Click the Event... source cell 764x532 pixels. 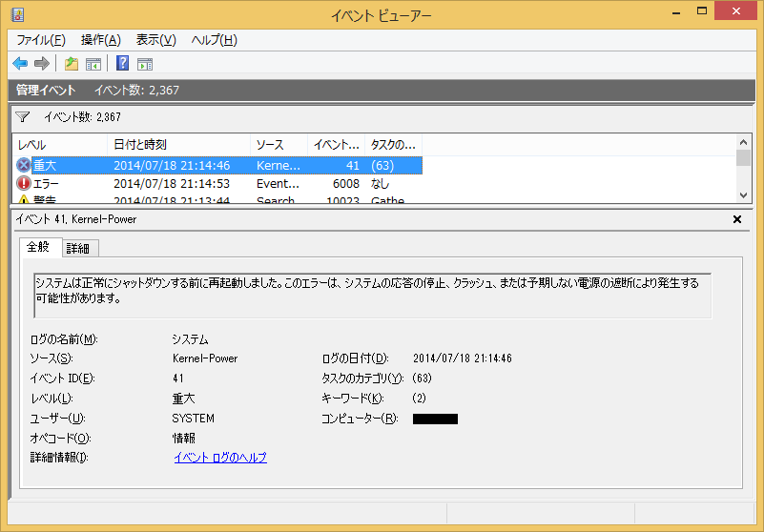pyautogui.click(x=278, y=184)
